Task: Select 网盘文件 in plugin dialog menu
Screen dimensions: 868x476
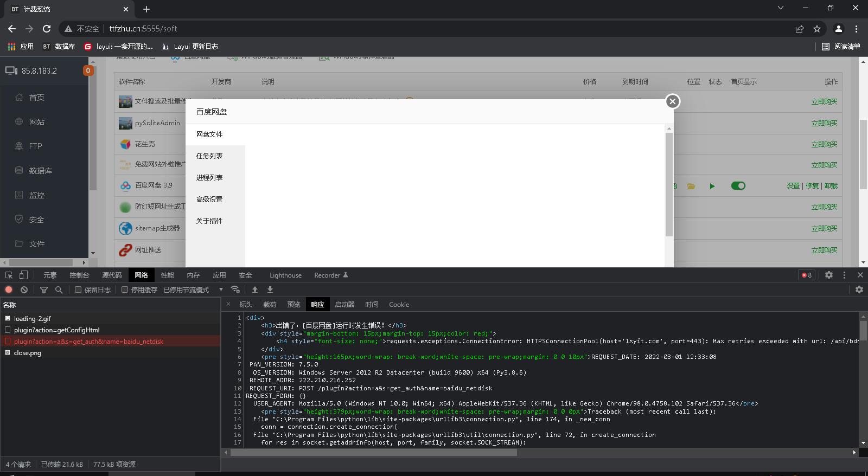Action: pos(215,134)
